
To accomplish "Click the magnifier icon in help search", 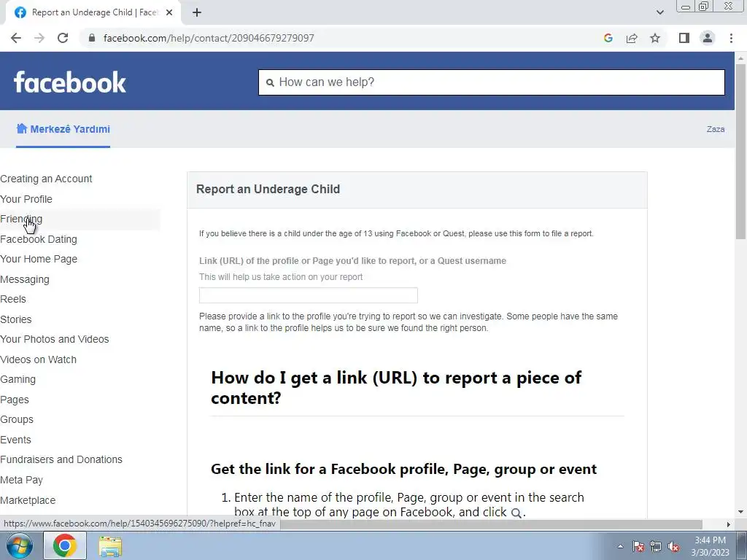I will (270, 83).
